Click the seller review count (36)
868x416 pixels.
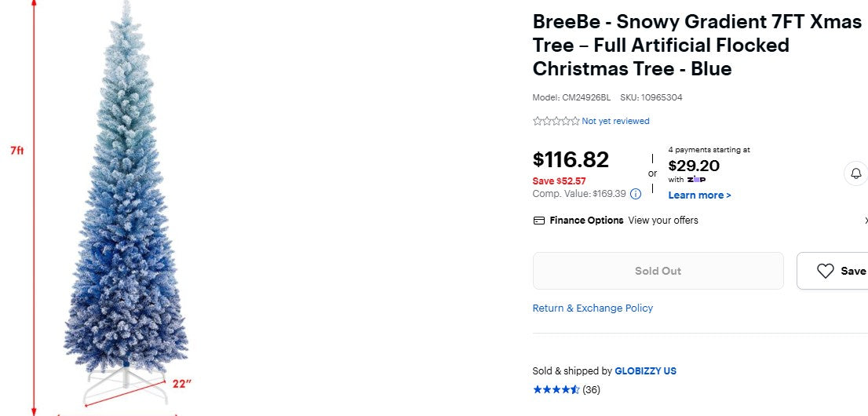coord(591,389)
